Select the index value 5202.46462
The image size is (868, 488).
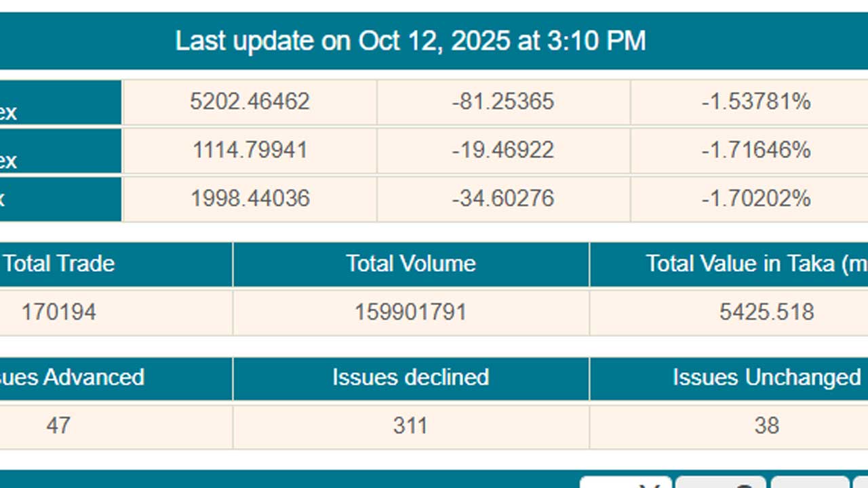[x=250, y=102]
